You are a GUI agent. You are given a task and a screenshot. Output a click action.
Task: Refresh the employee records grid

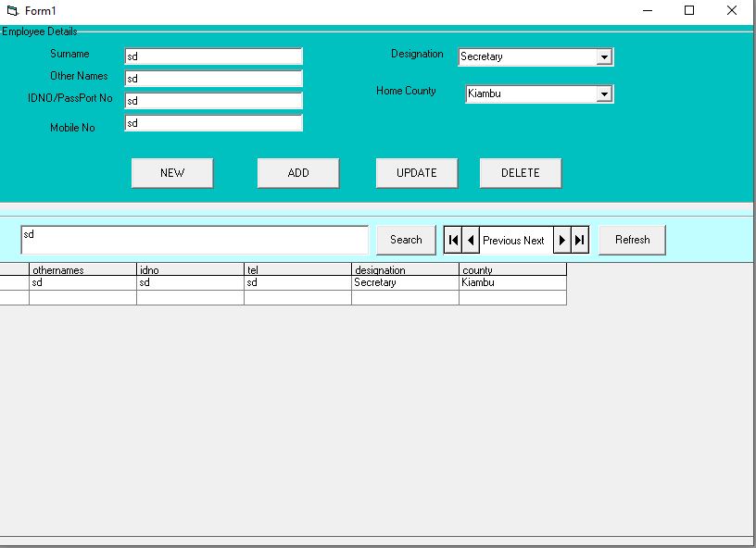click(632, 239)
